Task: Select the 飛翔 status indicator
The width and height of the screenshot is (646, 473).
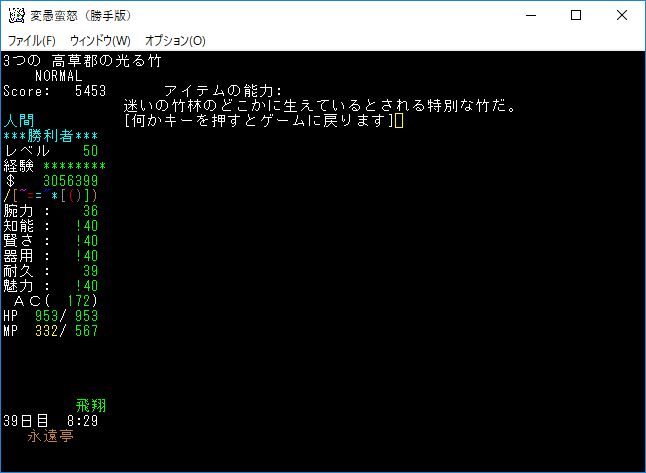Action: point(91,406)
